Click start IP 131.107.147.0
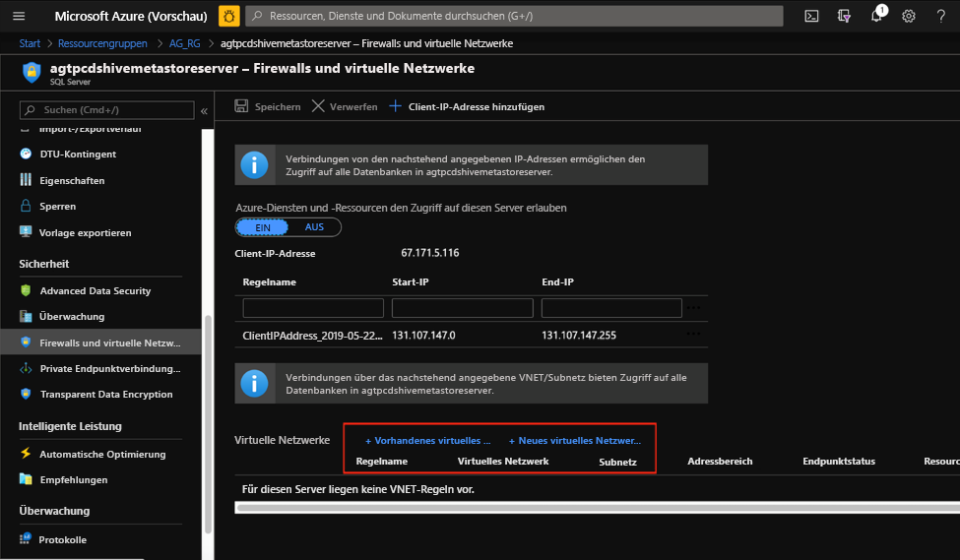This screenshot has width=960, height=560. (x=423, y=336)
